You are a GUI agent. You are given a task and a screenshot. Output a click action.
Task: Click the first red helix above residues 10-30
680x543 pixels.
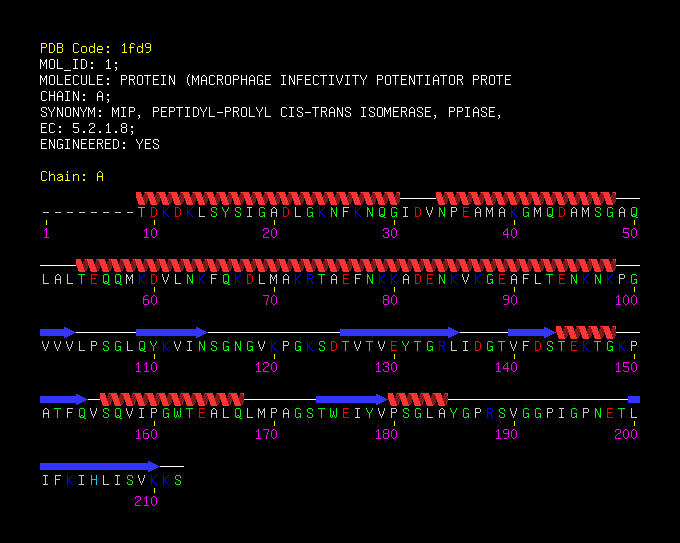pyautogui.click(x=268, y=199)
